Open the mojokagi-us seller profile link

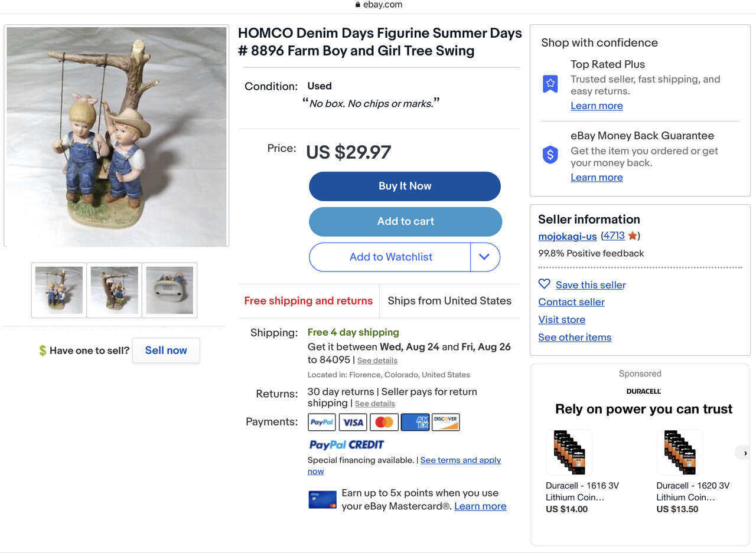(x=567, y=236)
